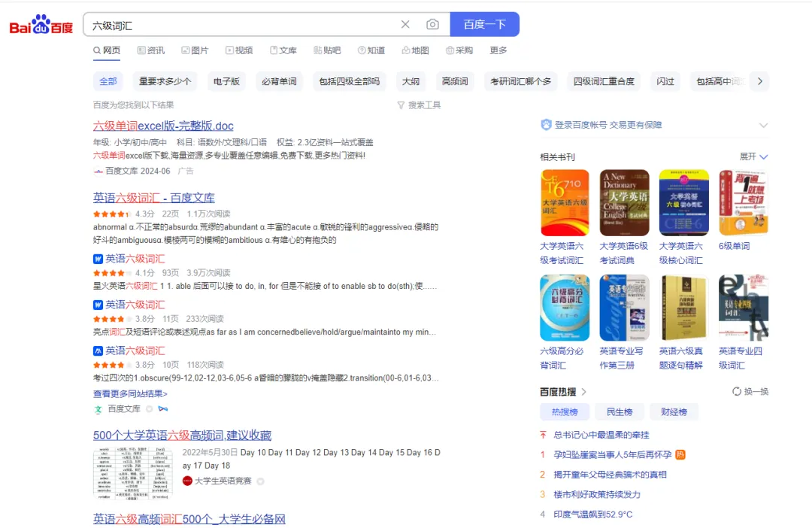
Task: Select the 量要求多少个 filter chip
Action: 165,81
